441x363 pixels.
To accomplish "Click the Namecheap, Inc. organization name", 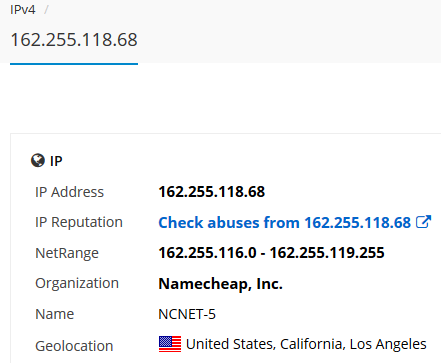I will click(220, 284).
